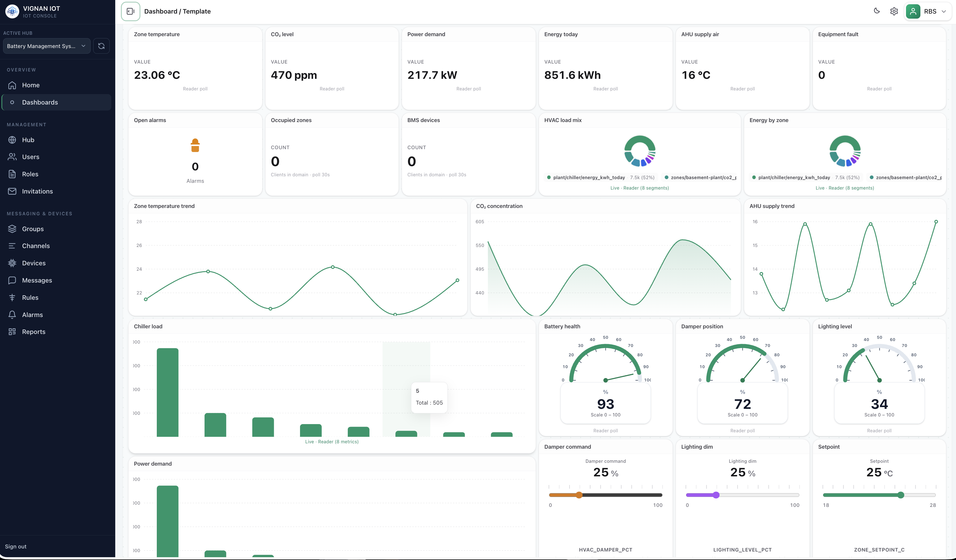Click the Alarms bell icon
The width and height of the screenshot is (956, 560).
[x=12, y=315]
